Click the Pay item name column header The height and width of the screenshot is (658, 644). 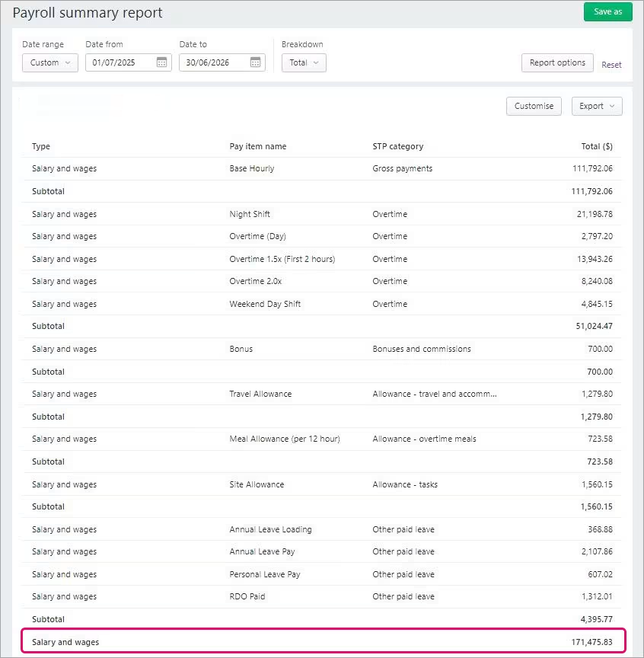coord(257,146)
